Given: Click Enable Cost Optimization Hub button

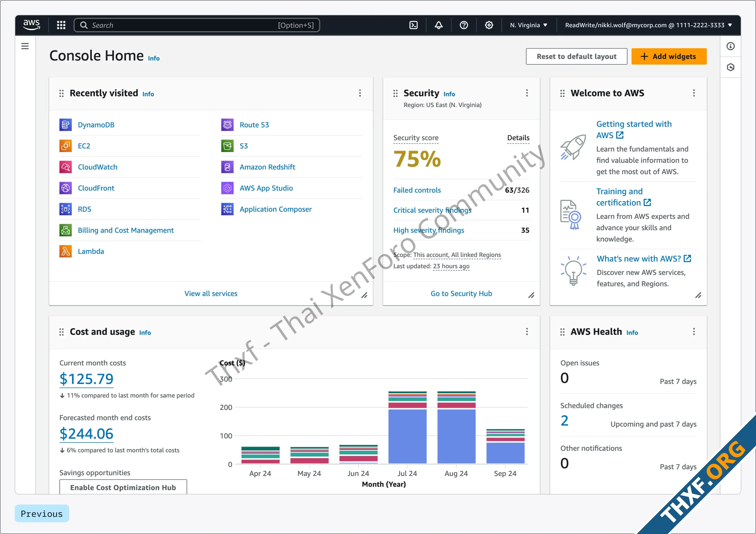Looking at the screenshot, I should click(123, 487).
